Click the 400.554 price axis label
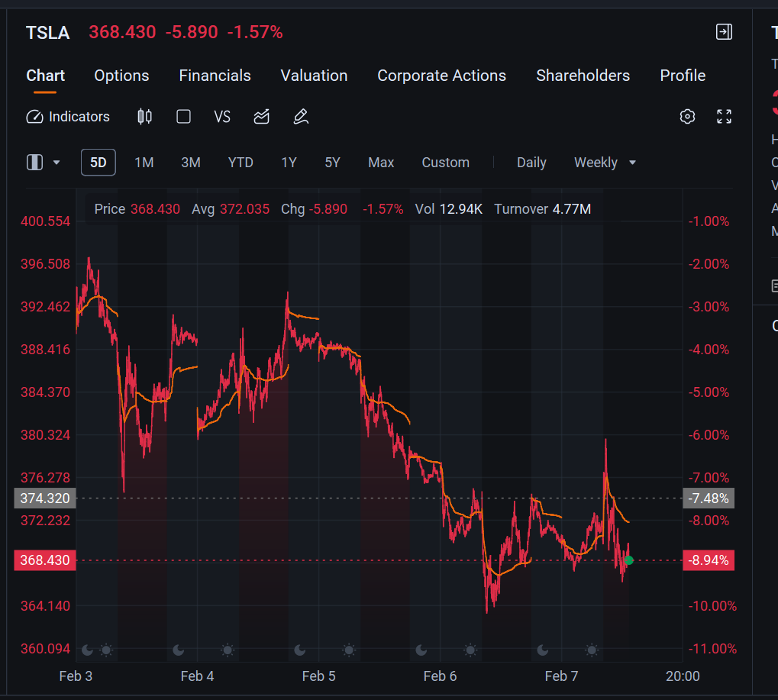This screenshot has height=700, width=778. tap(45, 221)
